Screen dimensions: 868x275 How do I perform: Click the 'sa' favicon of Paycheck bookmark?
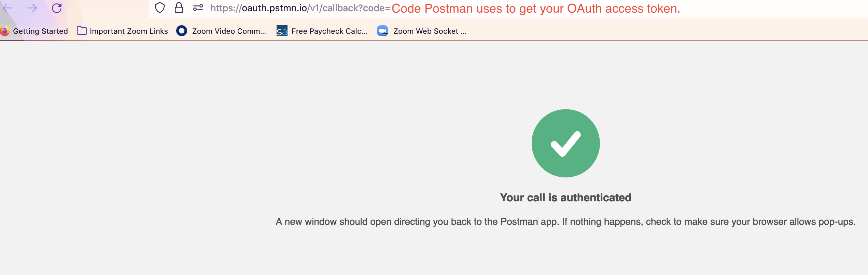[x=282, y=31]
